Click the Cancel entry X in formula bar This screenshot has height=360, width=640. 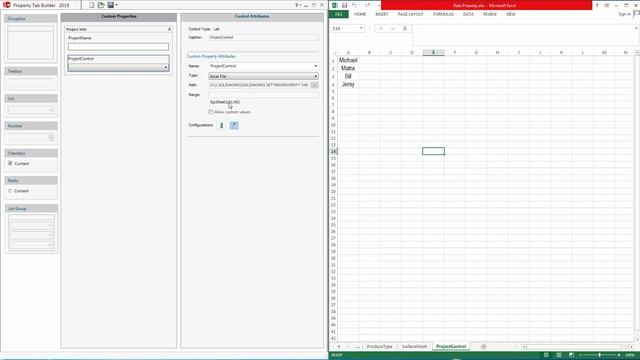pos(380,29)
